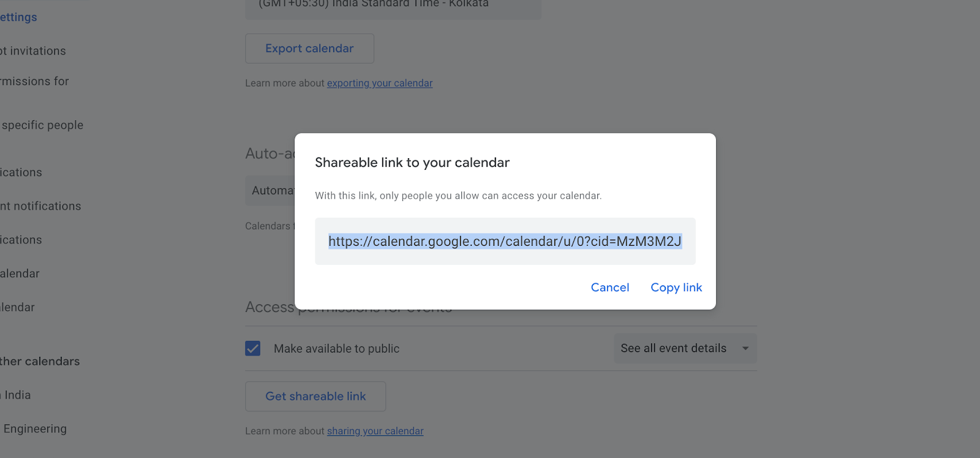Open the 'exporting your calendar' help link
This screenshot has width=980, height=458.
[379, 83]
